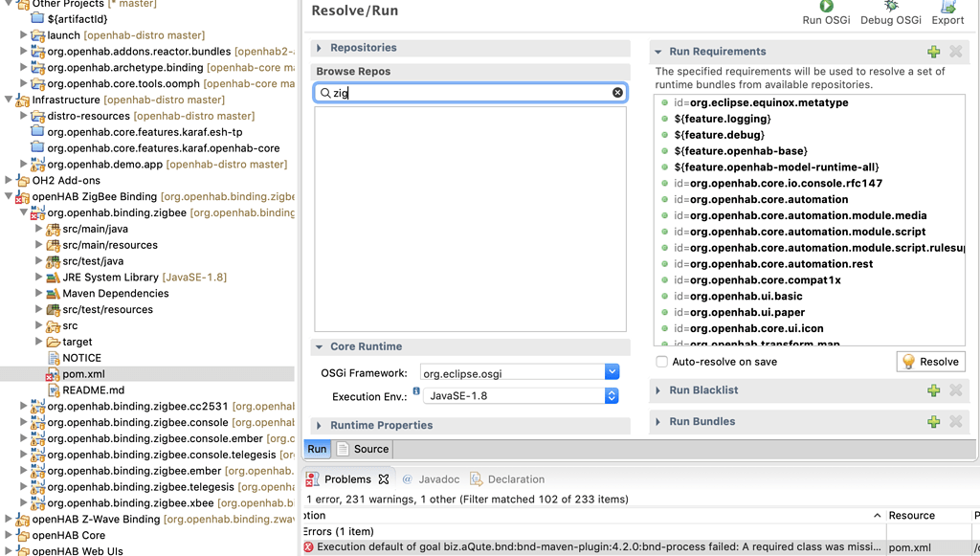980x556 pixels.
Task: Add a bundle in Run Bundles section
Action: [x=934, y=422]
